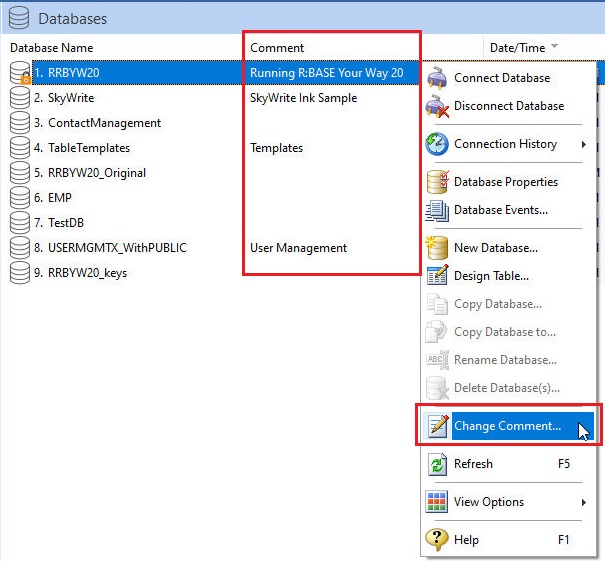605x561 pixels.
Task: Click the database icon next to RRBYW20_keys
Action: click(20, 273)
